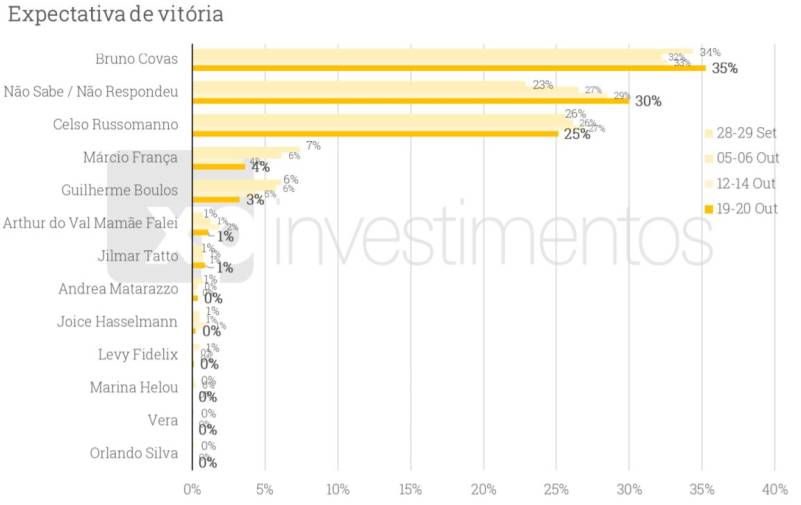Click the Arthur do Val Mamãe Falei label
The height and width of the screenshot is (505, 801).
coord(91,223)
